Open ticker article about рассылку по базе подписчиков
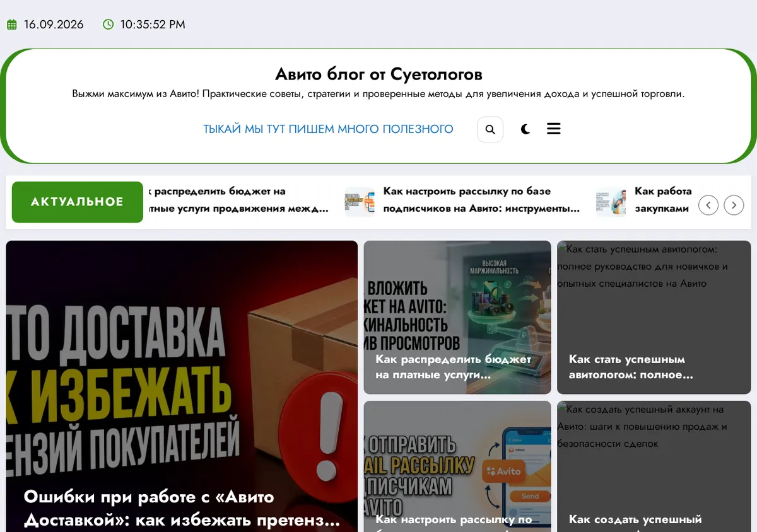The width and height of the screenshot is (757, 532). (481, 200)
